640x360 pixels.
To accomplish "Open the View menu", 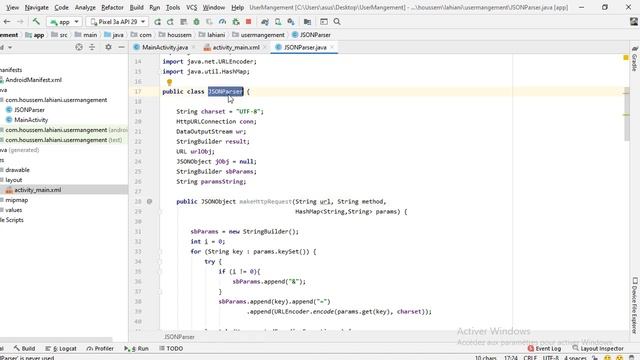I will point(13,7).
